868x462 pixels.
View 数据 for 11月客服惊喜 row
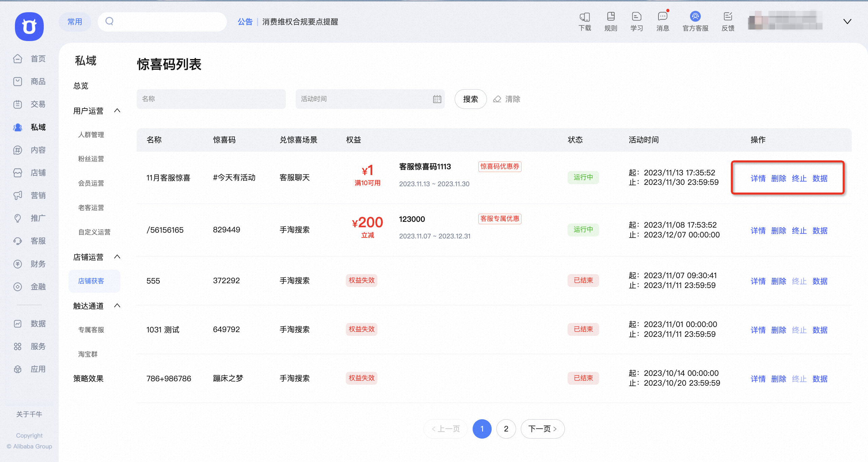click(820, 178)
